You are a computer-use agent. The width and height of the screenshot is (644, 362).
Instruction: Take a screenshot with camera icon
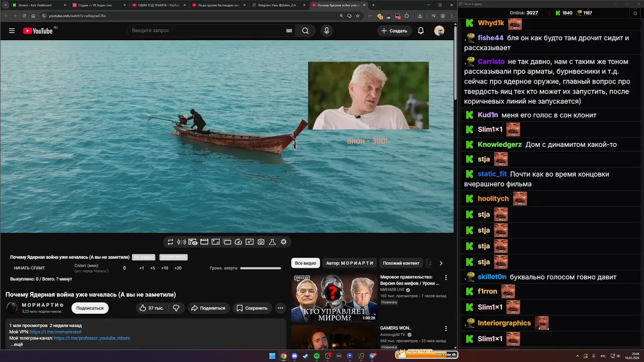point(261,242)
